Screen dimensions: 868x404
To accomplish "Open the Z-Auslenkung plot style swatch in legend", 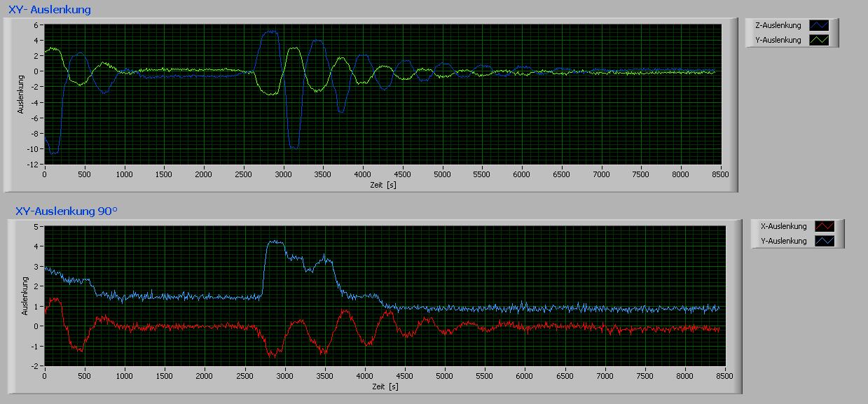I will tap(819, 25).
